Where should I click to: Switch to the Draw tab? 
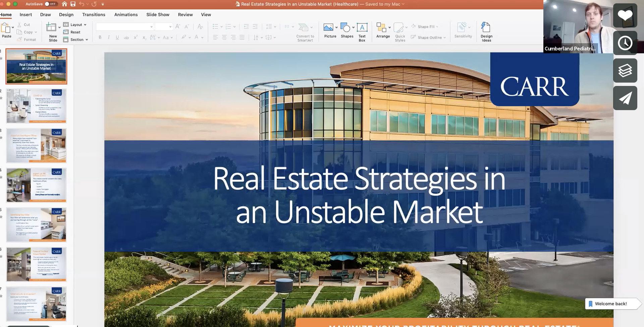pos(45,14)
